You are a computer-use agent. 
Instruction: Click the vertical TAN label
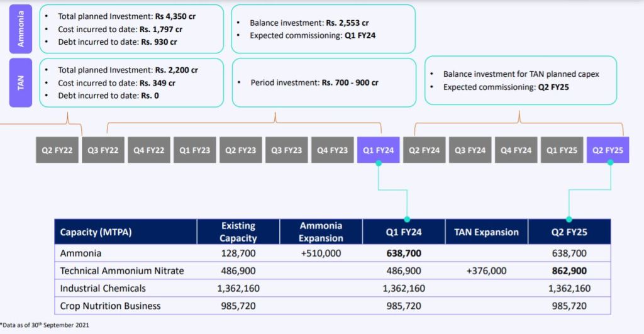click(x=21, y=83)
